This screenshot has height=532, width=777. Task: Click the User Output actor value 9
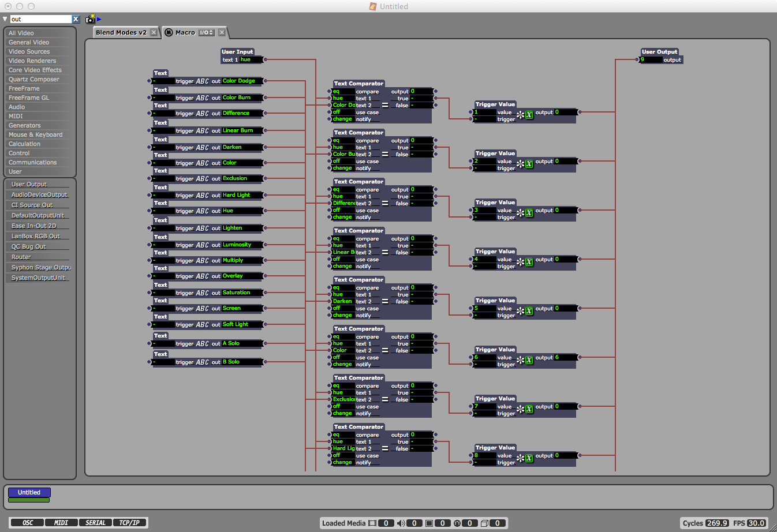(x=651, y=59)
